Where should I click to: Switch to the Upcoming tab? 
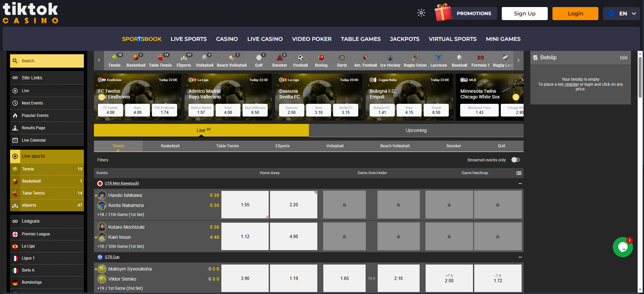[x=416, y=130]
